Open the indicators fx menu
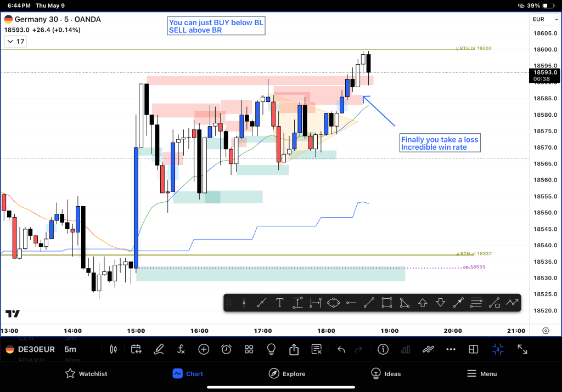Image resolution: width=562 pixels, height=392 pixels. pyautogui.click(x=181, y=349)
